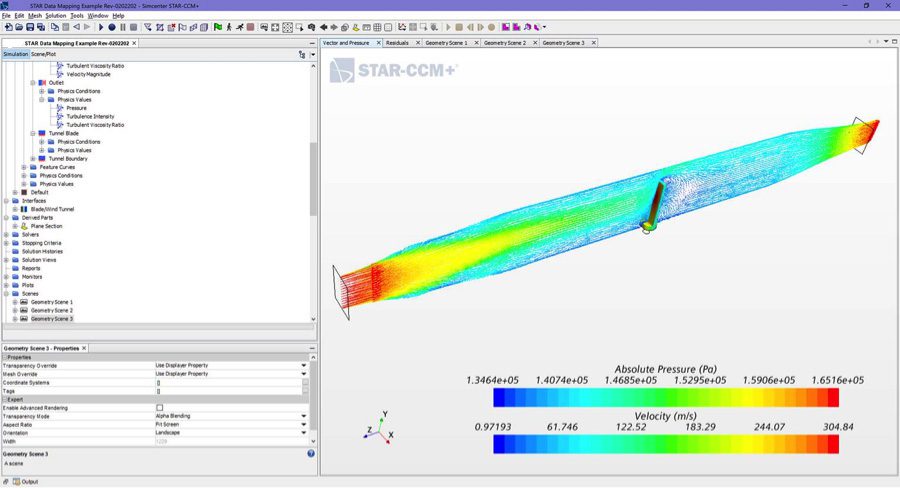The image size is (900, 488).
Task: Open the Mesh menu
Action: coord(35,16)
